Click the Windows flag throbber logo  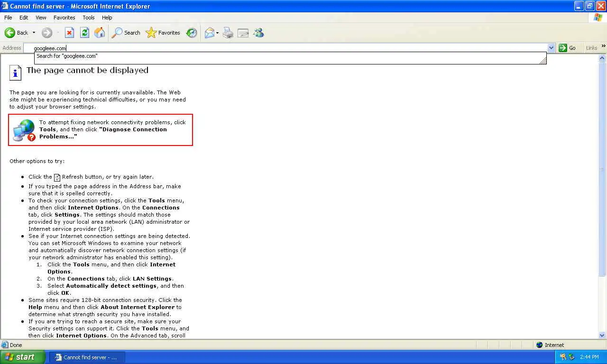tap(598, 18)
